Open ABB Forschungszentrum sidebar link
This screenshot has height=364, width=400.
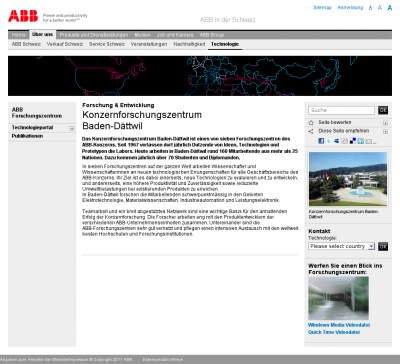click(x=37, y=113)
